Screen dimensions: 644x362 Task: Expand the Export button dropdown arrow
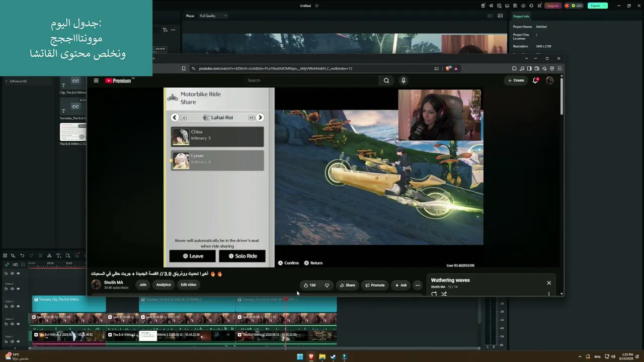coord(604,6)
